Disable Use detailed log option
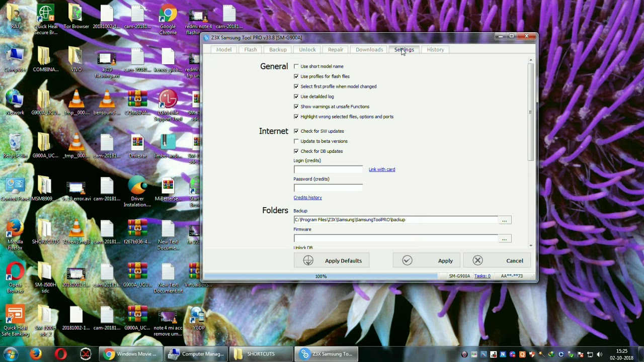644x362 pixels. click(x=296, y=97)
